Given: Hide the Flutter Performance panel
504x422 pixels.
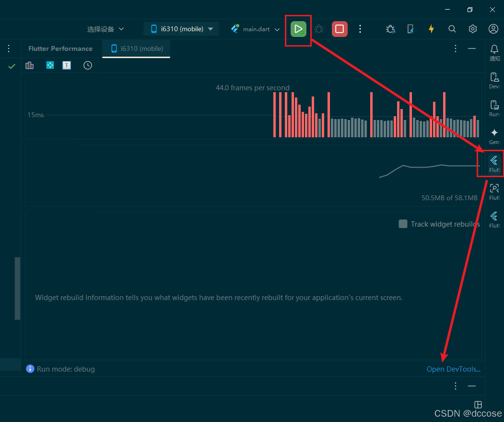Looking at the screenshot, I should click(x=472, y=48).
